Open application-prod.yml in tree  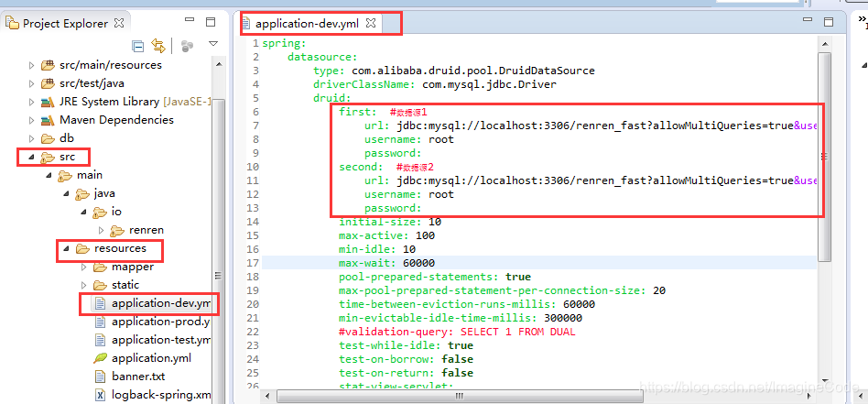click(x=160, y=322)
